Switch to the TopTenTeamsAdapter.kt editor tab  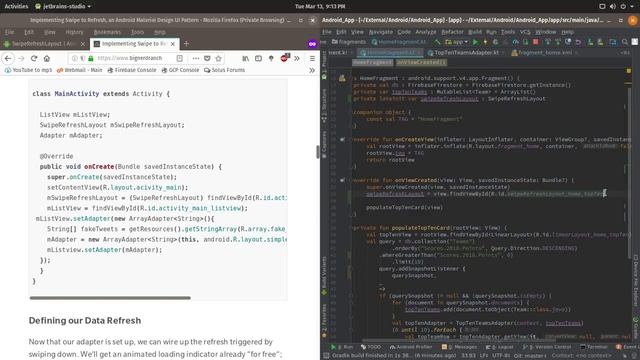coord(466,53)
